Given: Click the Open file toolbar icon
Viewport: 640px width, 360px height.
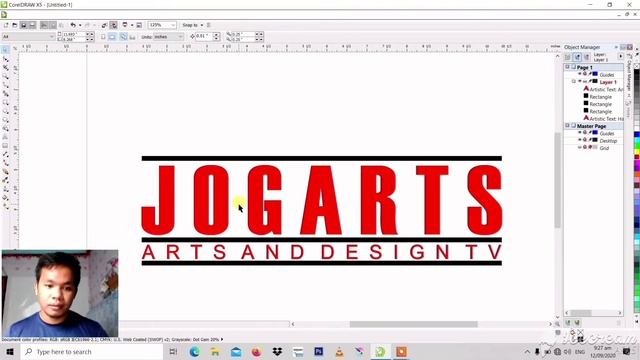Looking at the screenshot, I should click(x=15, y=25).
